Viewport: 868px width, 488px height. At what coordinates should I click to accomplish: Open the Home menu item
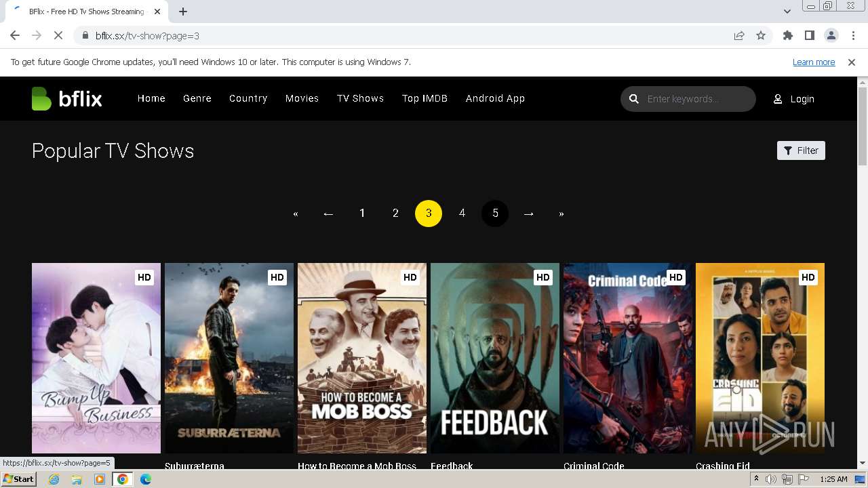click(x=151, y=98)
